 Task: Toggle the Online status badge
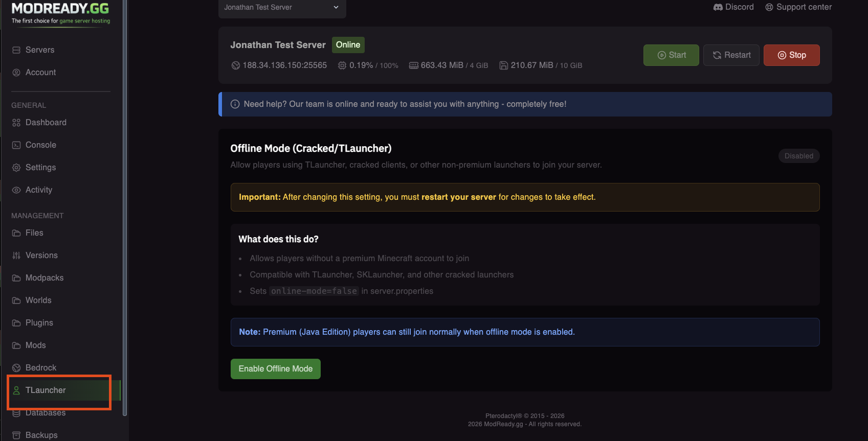click(348, 44)
